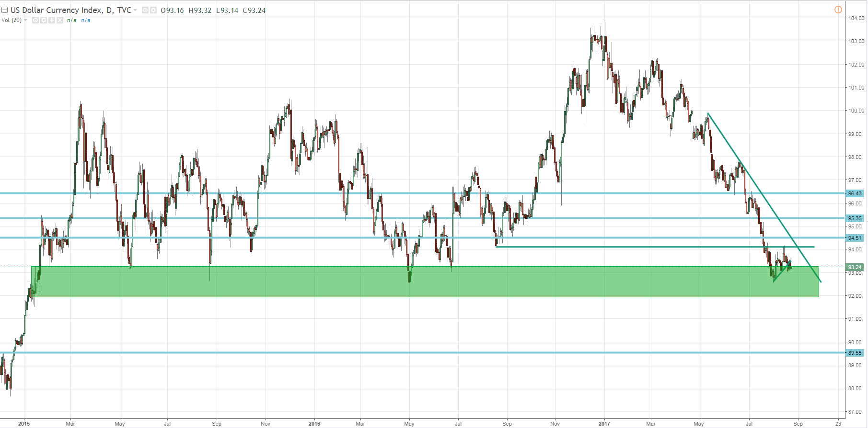Click the high value 'H93.32'
Image resolution: width=868 pixels, height=428 pixels.
coord(200,10)
